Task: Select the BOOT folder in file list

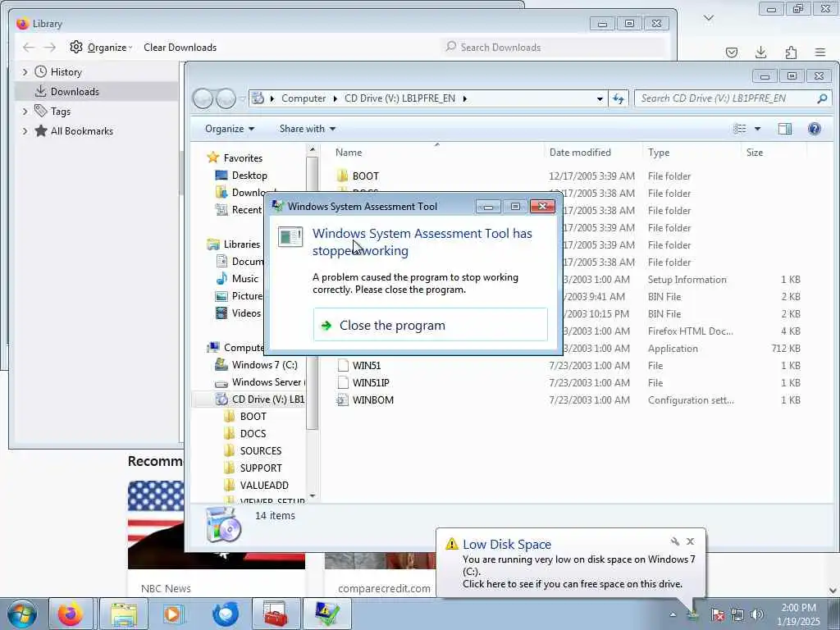Action: tap(365, 176)
